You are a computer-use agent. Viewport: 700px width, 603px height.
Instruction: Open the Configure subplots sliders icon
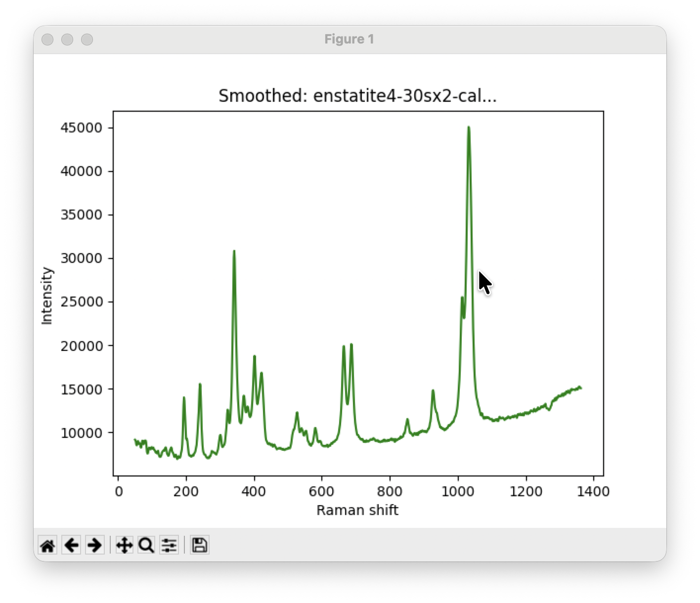(x=169, y=546)
